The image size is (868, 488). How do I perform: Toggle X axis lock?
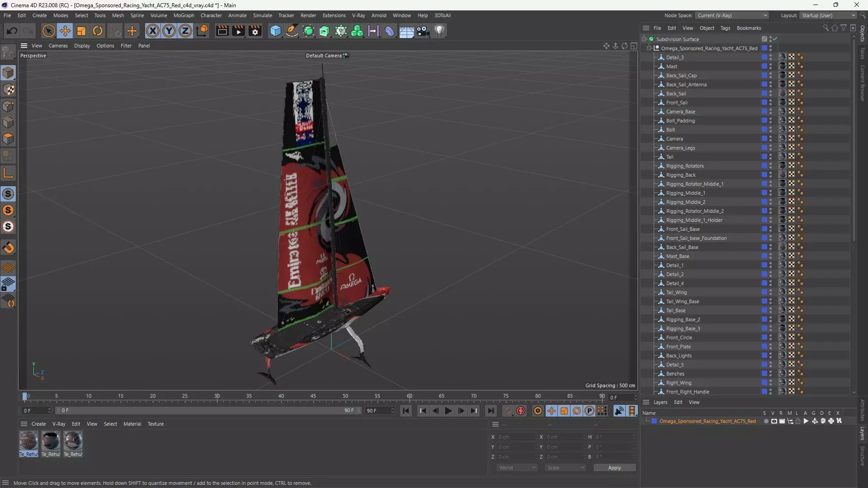pos(153,31)
